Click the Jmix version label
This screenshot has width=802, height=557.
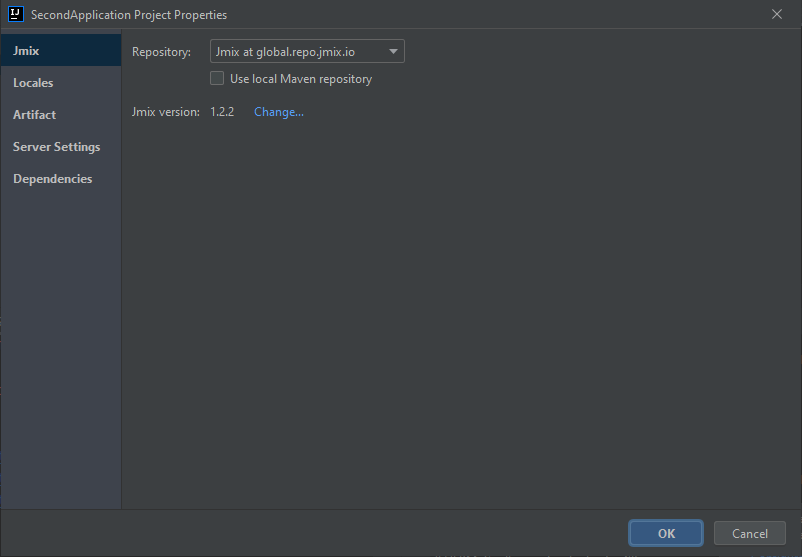(x=166, y=112)
